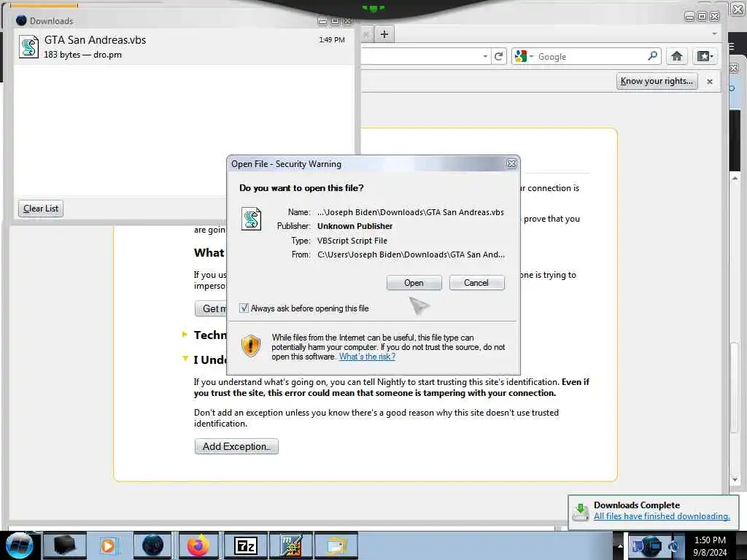Image resolution: width=747 pixels, height=560 pixels.
Task: Open the Google search engine dropdown
Action: (524, 56)
